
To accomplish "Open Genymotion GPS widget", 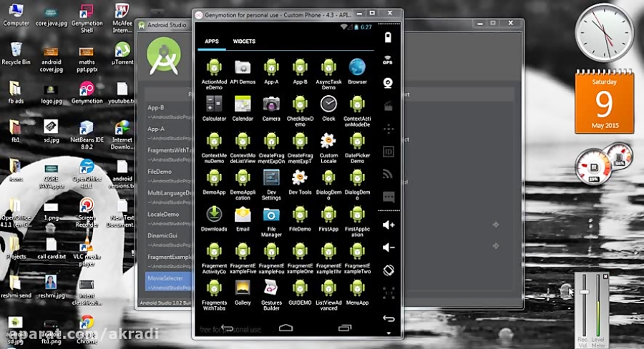I will coord(388,60).
